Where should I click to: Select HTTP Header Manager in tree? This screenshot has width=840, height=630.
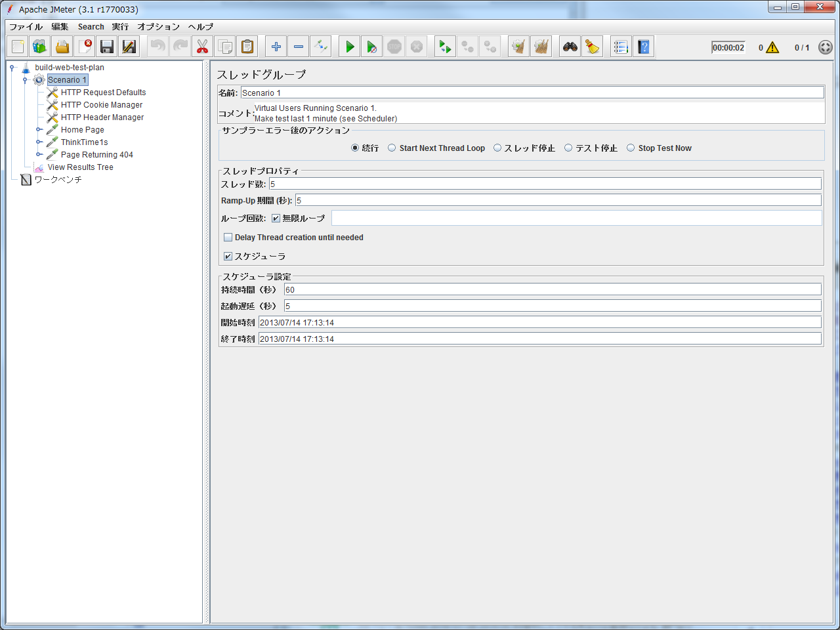[x=102, y=117]
